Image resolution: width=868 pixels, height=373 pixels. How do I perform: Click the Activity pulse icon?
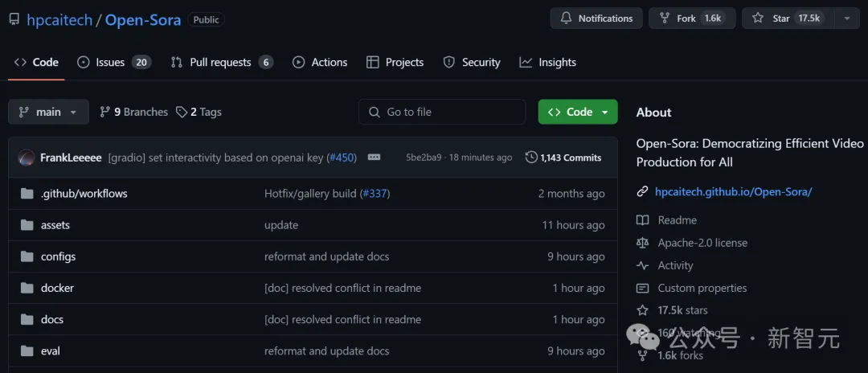coord(643,265)
